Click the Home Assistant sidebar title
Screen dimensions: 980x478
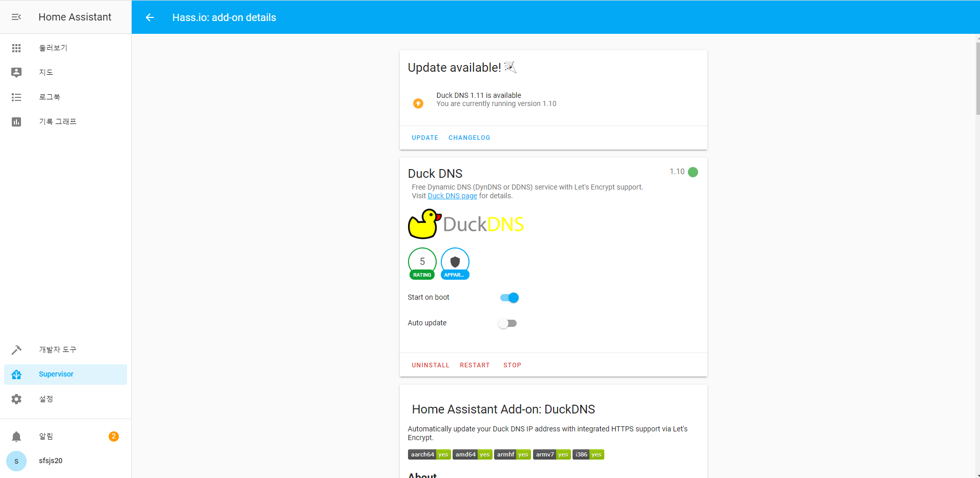pyautogui.click(x=75, y=17)
